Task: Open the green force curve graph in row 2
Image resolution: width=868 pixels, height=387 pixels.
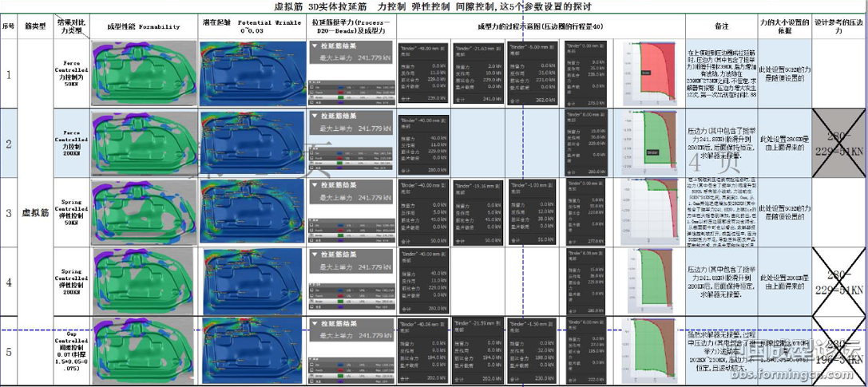Action: coord(654,142)
